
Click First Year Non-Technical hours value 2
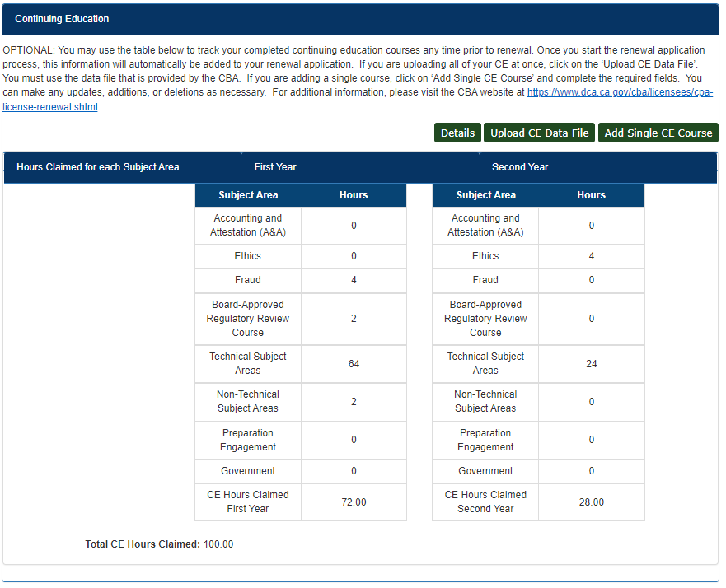(354, 402)
